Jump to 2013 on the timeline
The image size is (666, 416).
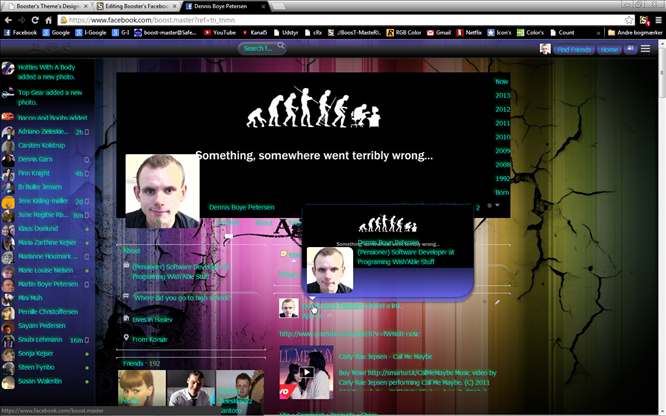502,95
